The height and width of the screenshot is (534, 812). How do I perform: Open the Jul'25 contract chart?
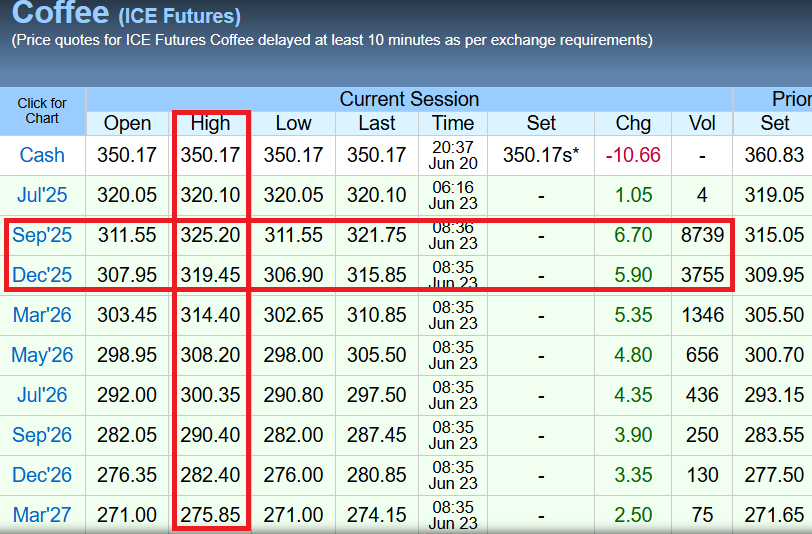(x=42, y=195)
